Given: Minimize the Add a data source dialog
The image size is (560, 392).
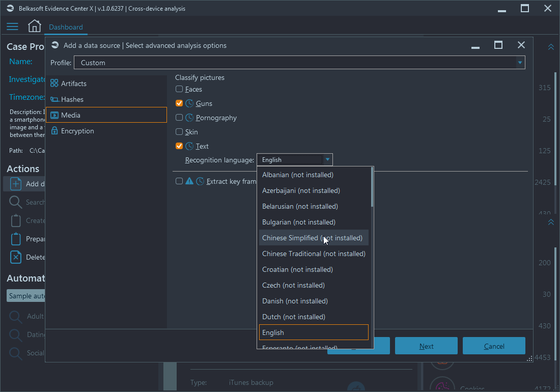Looking at the screenshot, I should pos(475,47).
